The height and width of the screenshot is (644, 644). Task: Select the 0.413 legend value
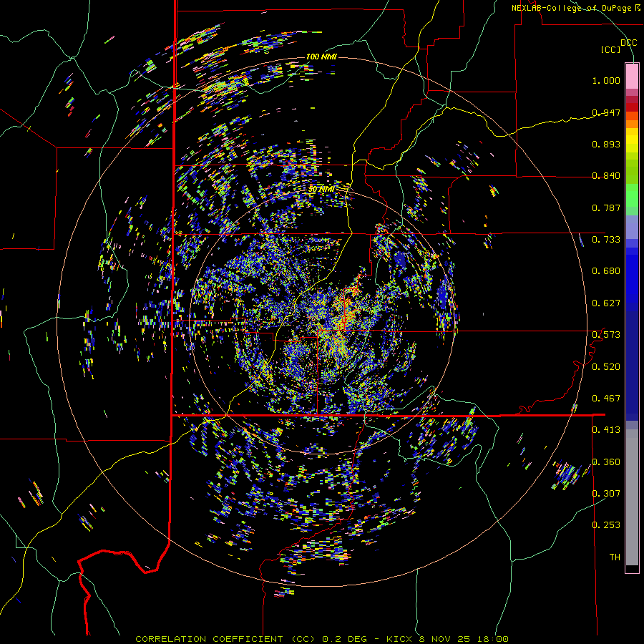click(606, 430)
